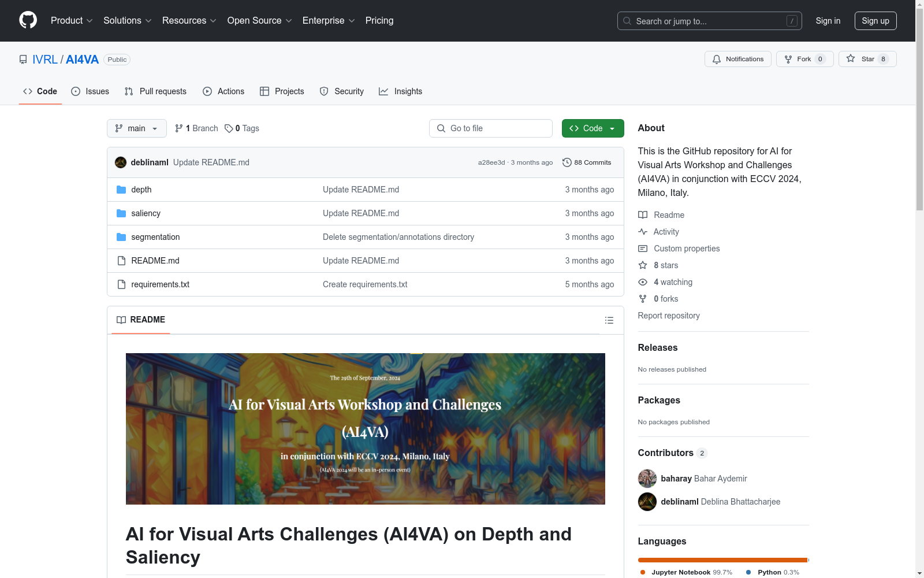This screenshot has height=578, width=924.
Task: Select the Code tab
Action: click(40, 91)
